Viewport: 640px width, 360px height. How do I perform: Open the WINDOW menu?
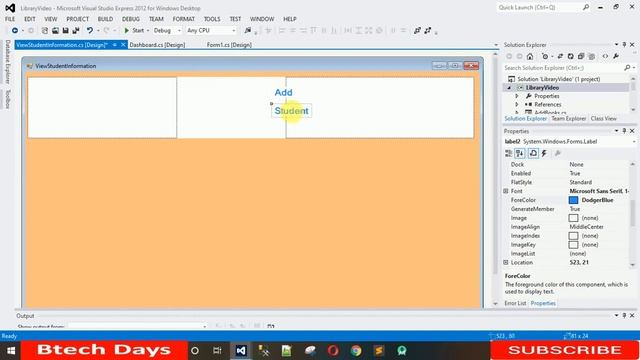click(x=262, y=19)
